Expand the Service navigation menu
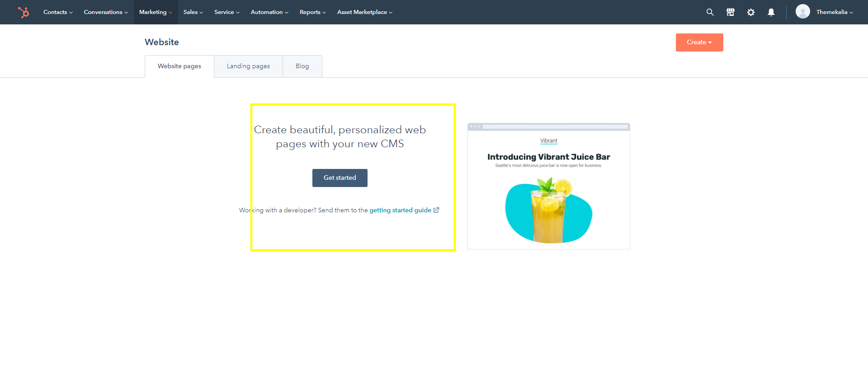The width and height of the screenshot is (868, 365). [x=226, y=12]
